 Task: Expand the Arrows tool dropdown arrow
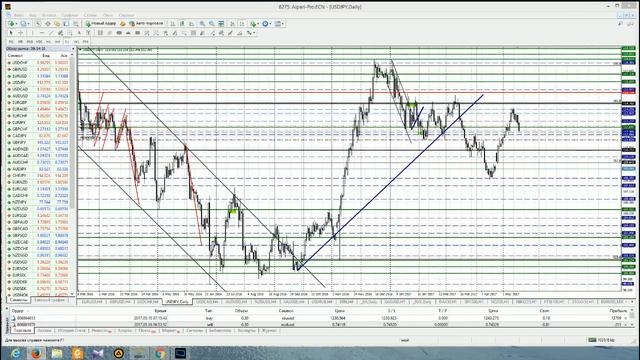coord(255,33)
